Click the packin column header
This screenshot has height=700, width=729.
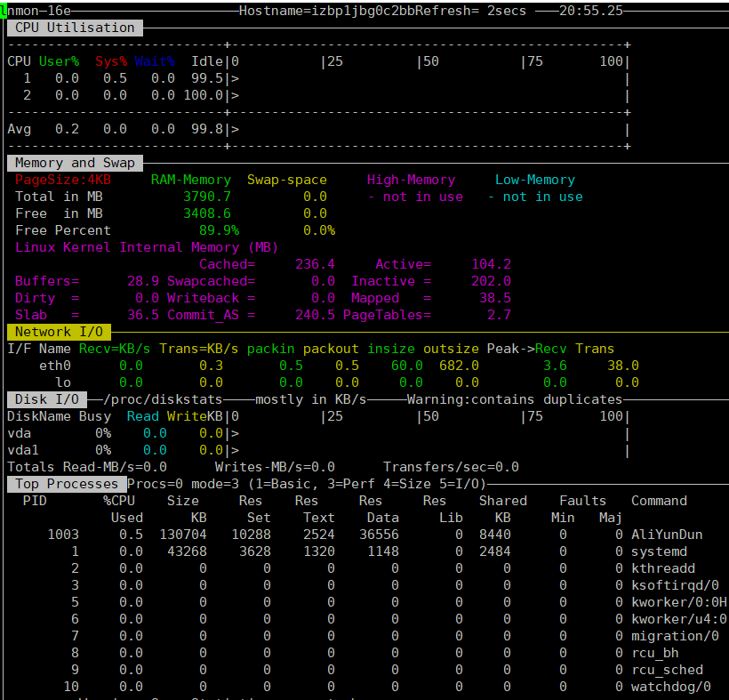click(x=270, y=349)
